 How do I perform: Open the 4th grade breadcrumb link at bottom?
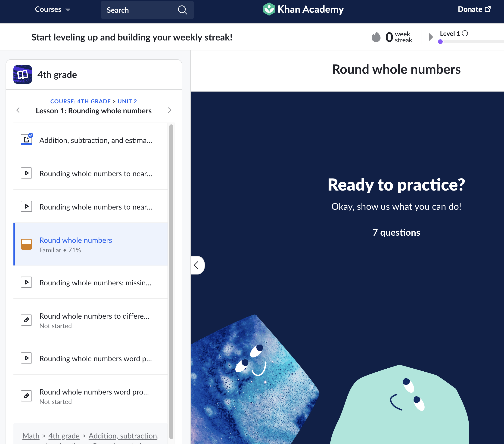point(64,436)
